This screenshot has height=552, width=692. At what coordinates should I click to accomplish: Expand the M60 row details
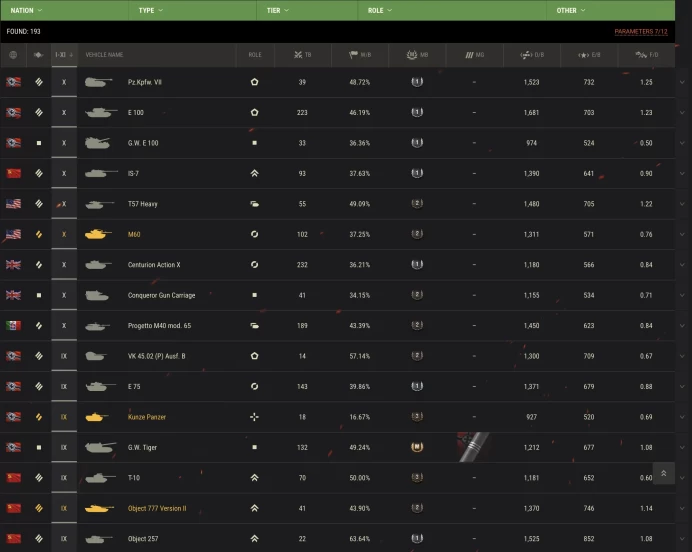pyautogui.click(x=682, y=234)
